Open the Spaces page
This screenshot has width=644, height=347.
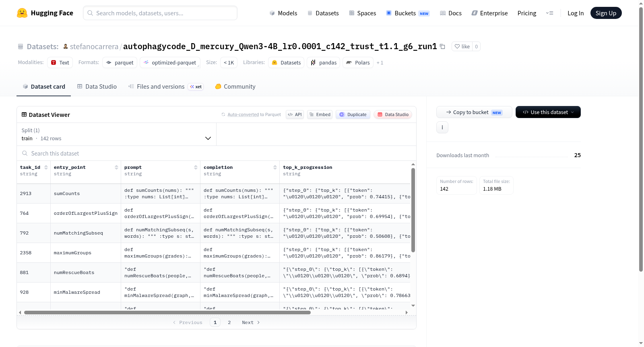(x=362, y=13)
